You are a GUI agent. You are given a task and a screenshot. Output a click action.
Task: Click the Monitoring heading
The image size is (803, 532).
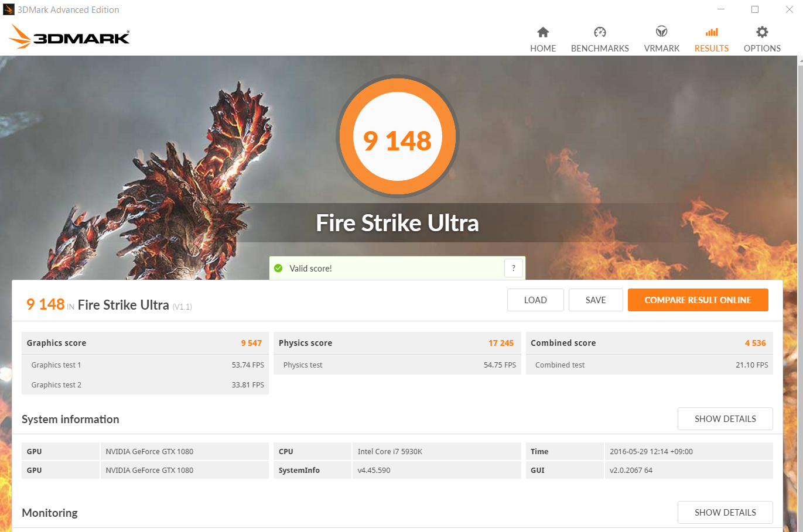click(x=50, y=513)
